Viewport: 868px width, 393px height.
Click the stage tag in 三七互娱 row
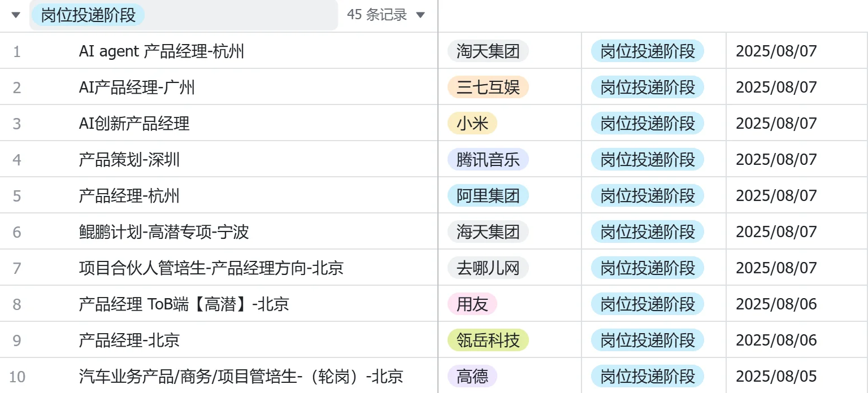click(x=648, y=88)
